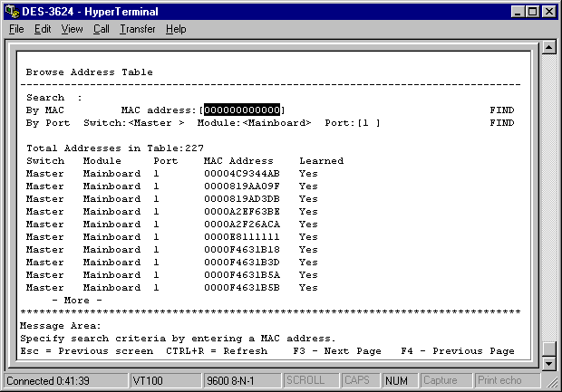This screenshot has height=392, width=562.
Task: Click the vertical scrollbar up arrow
Action: point(547,47)
